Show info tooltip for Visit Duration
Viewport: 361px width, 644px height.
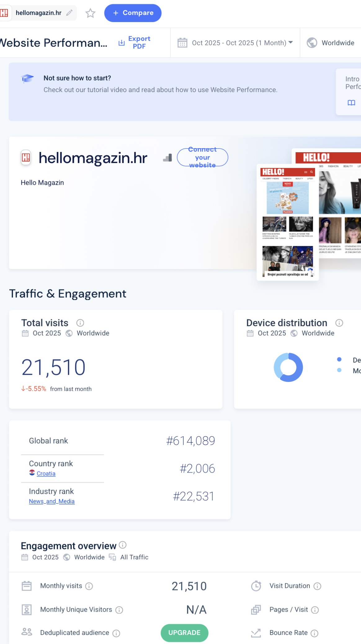[317, 586]
